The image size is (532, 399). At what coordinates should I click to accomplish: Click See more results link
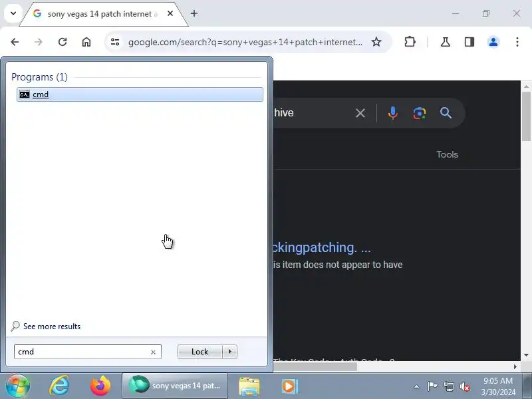click(x=52, y=327)
